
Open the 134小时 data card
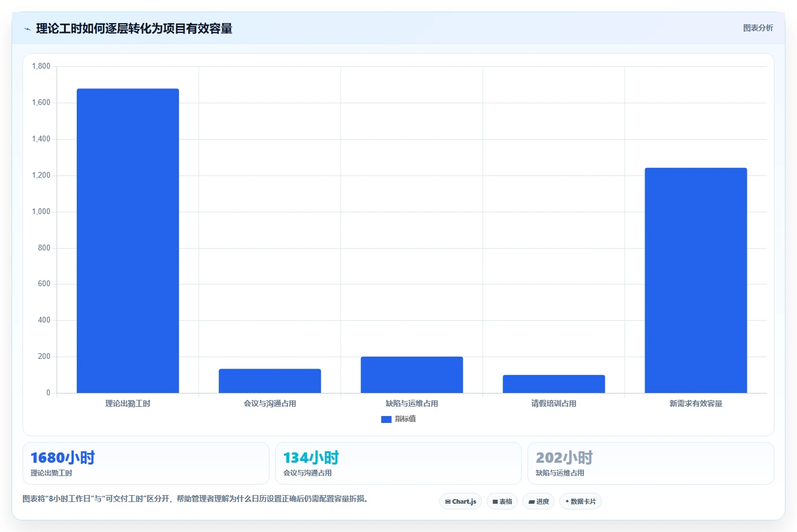pyautogui.click(x=398, y=463)
